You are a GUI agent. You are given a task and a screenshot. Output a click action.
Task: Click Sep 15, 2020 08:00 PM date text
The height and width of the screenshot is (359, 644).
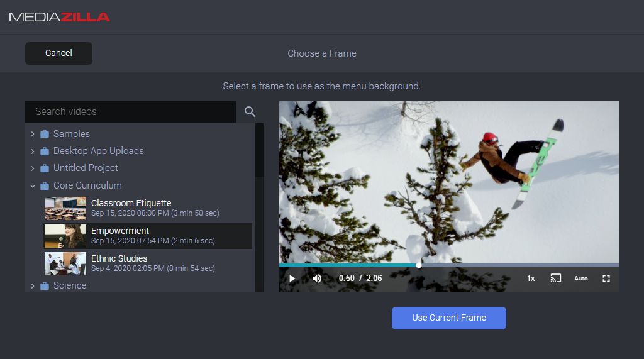click(x=130, y=213)
